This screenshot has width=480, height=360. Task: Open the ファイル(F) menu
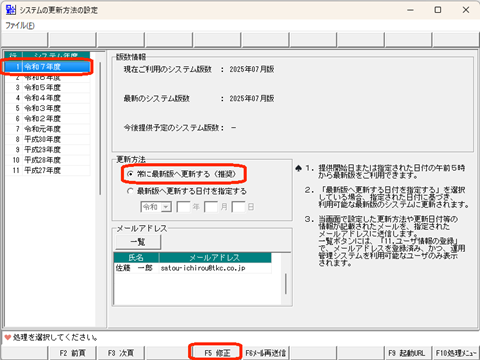[20, 26]
